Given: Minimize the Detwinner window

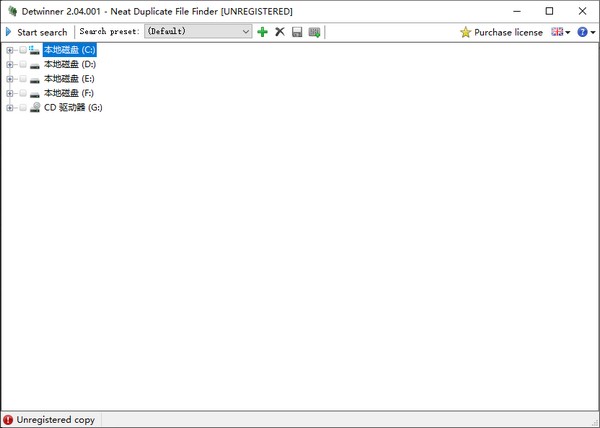Looking at the screenshot, I should tap(517, 11).
